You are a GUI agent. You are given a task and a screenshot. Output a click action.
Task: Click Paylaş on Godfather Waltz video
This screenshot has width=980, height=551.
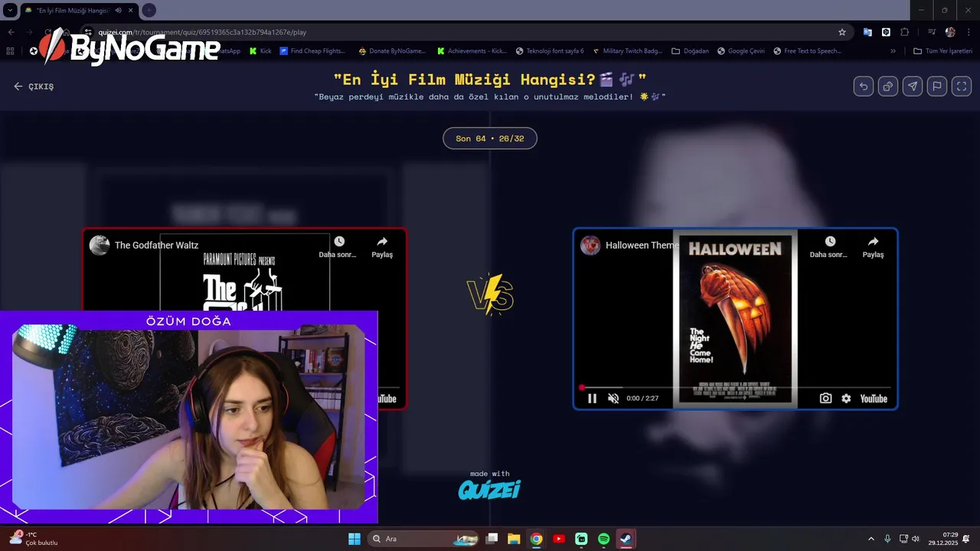tap(382, 247)
